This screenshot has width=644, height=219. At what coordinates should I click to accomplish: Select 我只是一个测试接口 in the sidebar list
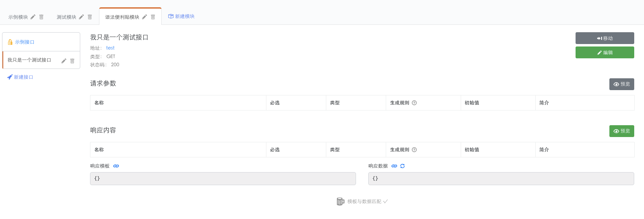29,60
